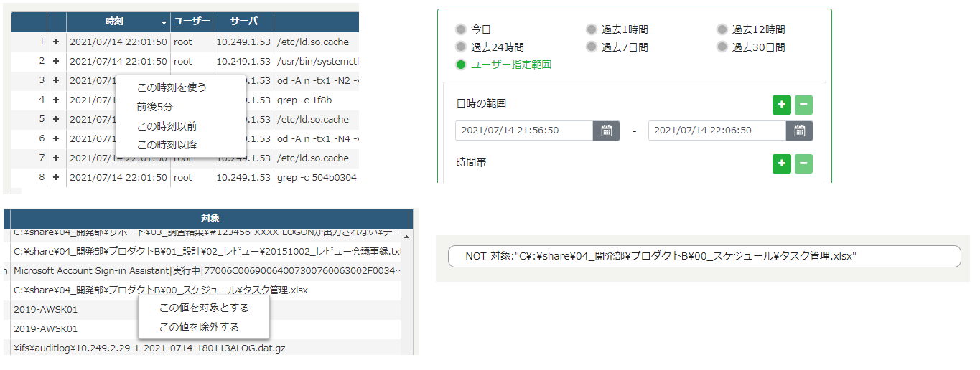The height and width of the screenshot is (370, 980).
Task: Click the 対象 column header
Action: pyautogui.click(x=210, y=219)
